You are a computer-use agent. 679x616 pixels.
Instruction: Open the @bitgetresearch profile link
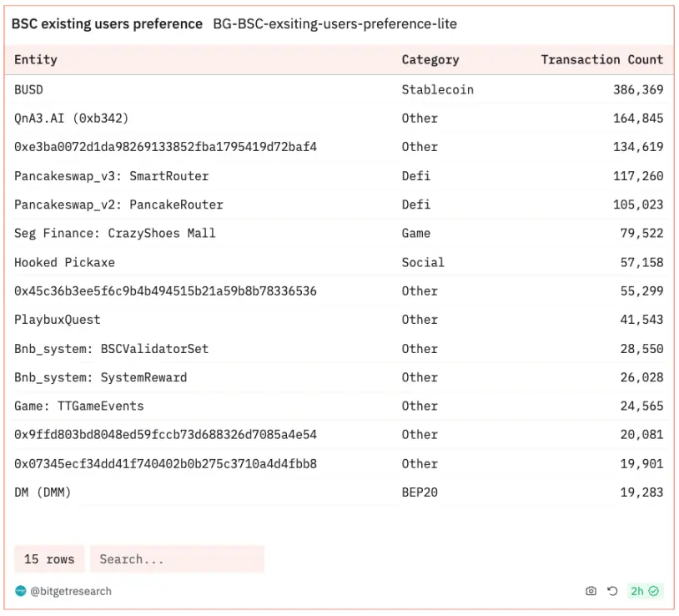click(71, 591)
